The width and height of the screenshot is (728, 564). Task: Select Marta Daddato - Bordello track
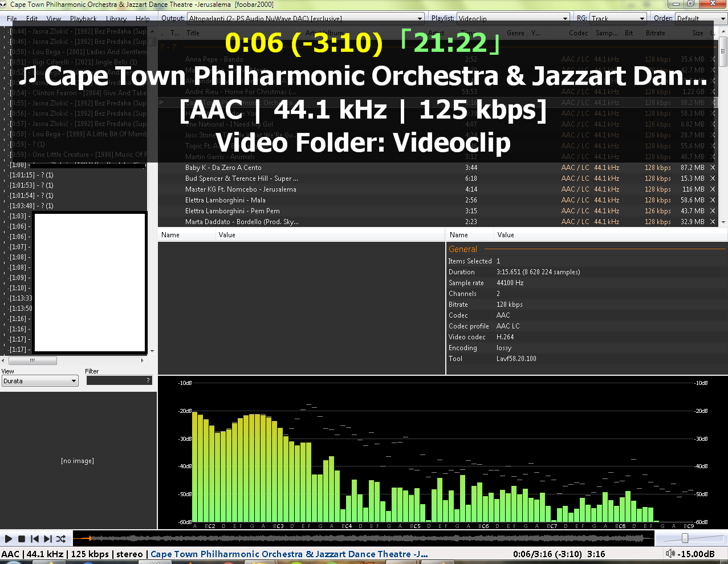point(242,222)
